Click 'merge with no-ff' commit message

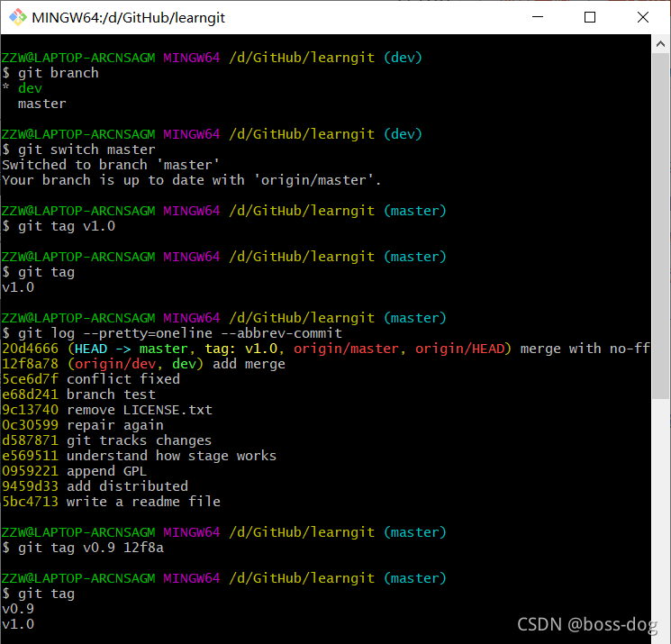[x=585, y=349]
